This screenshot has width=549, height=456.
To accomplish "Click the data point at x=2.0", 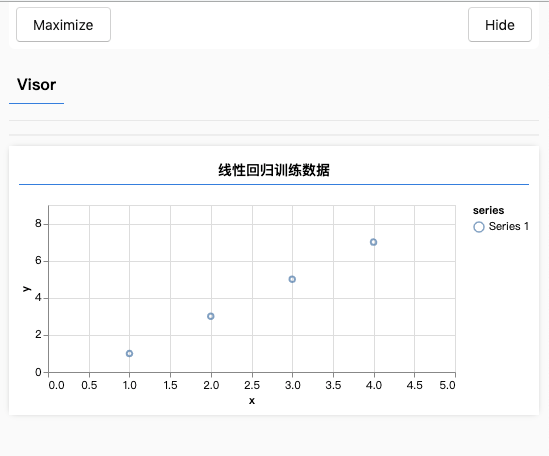I will [210, 316].
